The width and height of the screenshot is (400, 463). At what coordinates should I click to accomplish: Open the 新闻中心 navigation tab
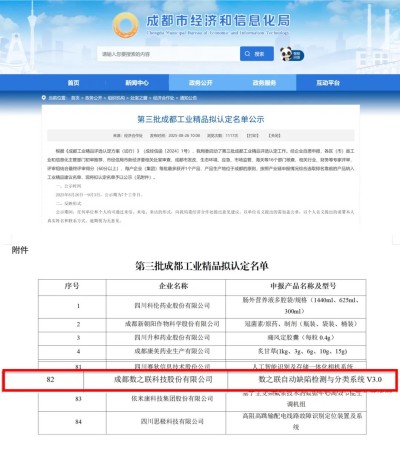[137, 83]
